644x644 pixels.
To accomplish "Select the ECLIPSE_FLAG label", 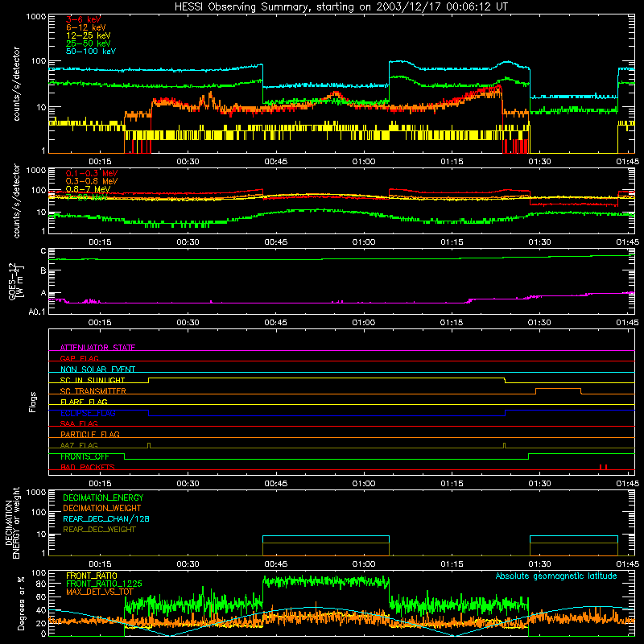I will pyautogui.click(x=88, y=413).
